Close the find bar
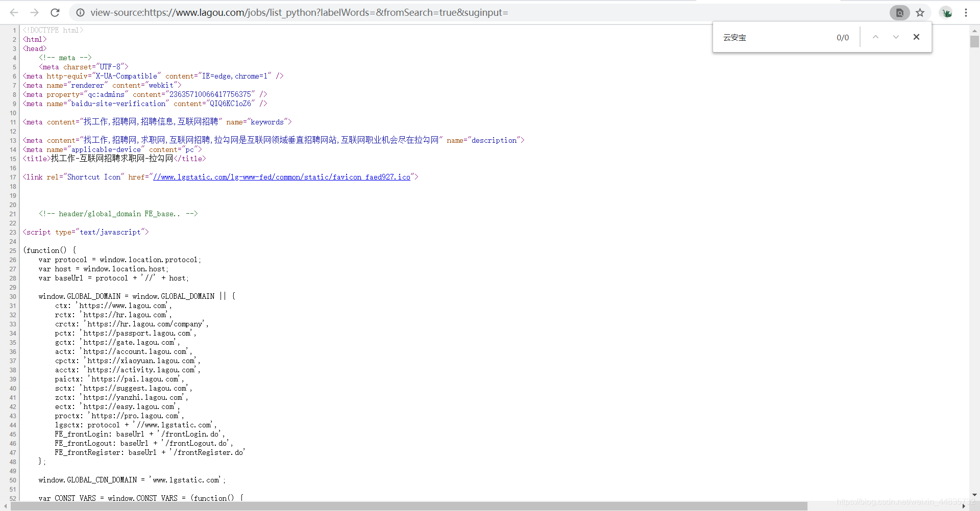Viewport: 980px width, 511px height. click(916, 37)
